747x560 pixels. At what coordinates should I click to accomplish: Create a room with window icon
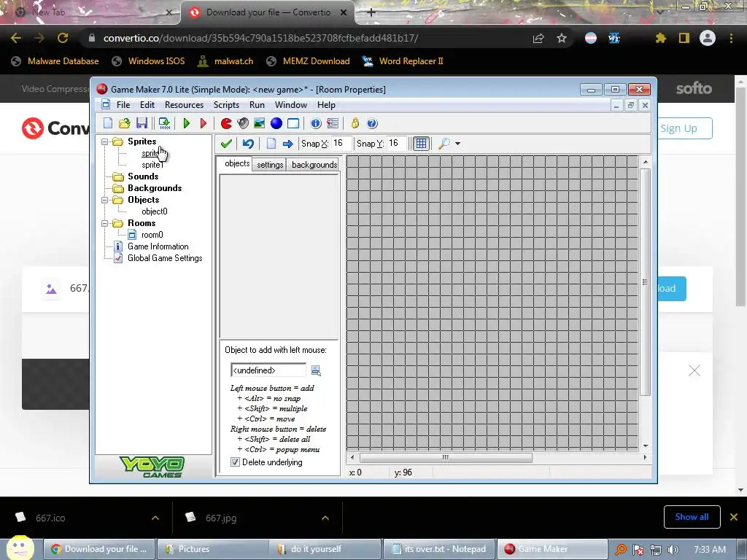point(293,123)
